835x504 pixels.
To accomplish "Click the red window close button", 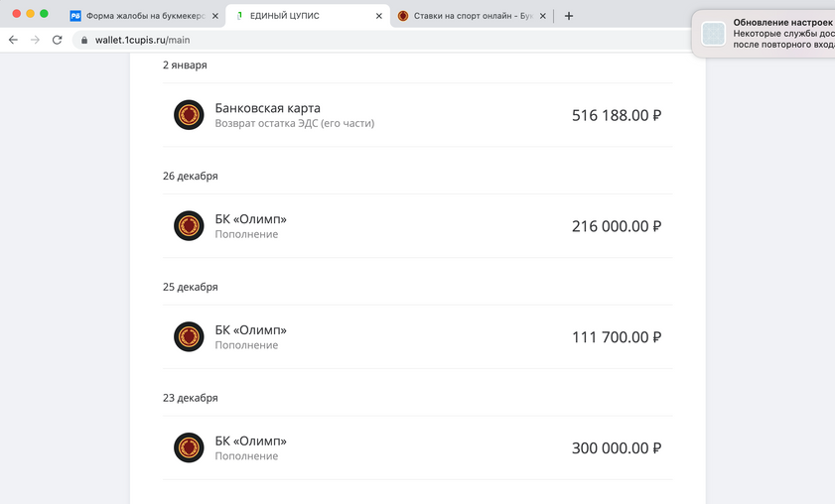I will [x=17, y=14].
